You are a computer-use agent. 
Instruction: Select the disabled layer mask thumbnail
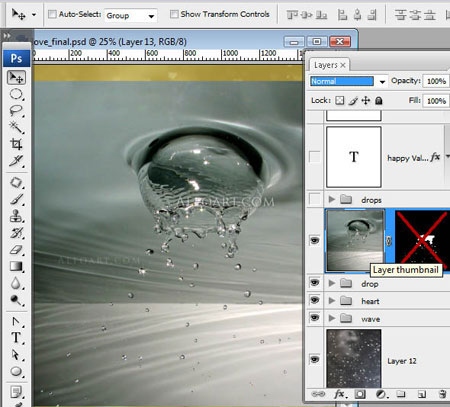pos(422,241)
